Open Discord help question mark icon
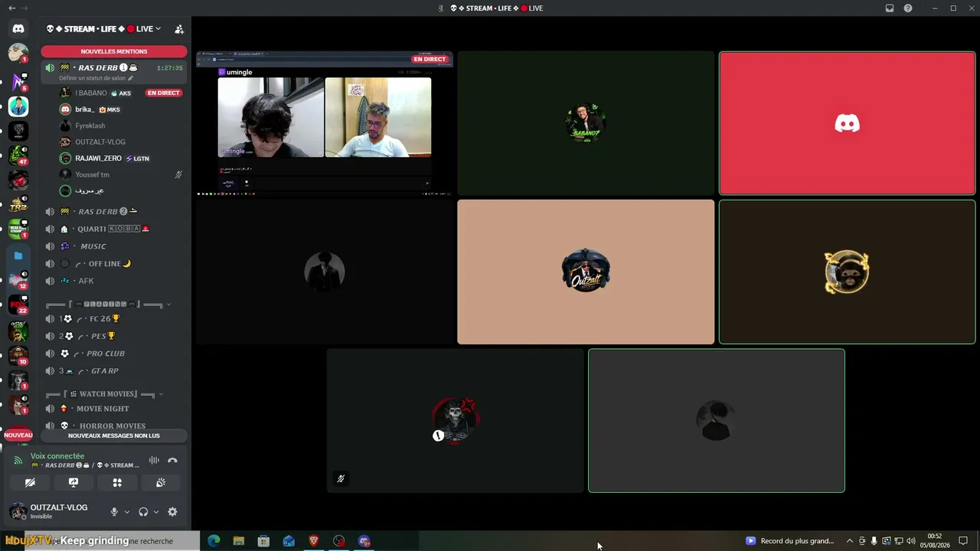 pyautogui.click(x=908, y=8)
